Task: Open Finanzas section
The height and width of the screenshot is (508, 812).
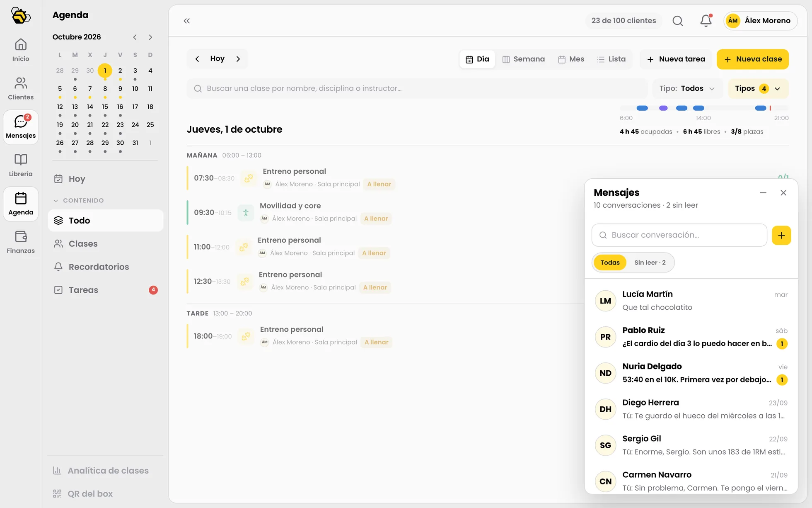Action: pyautogui.click(x=21, y=242)
